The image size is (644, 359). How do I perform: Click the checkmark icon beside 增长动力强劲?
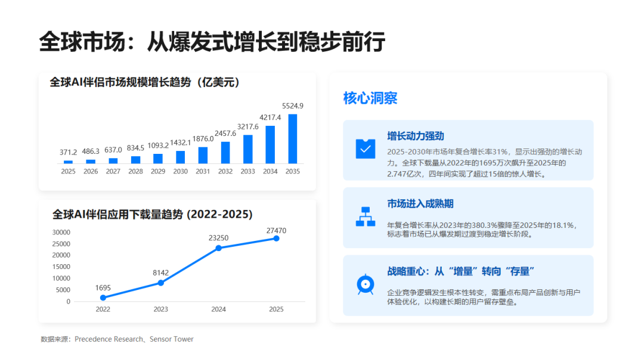point(365,148)
